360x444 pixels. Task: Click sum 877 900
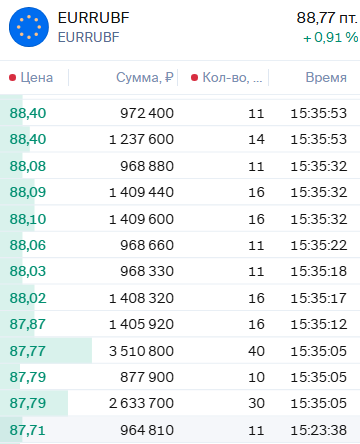[x=147, y=377]
